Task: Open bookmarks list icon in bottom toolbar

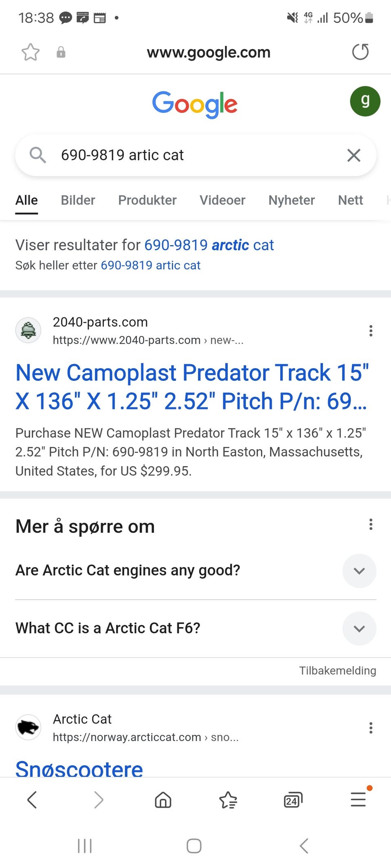Action: [x=228, y=800]
